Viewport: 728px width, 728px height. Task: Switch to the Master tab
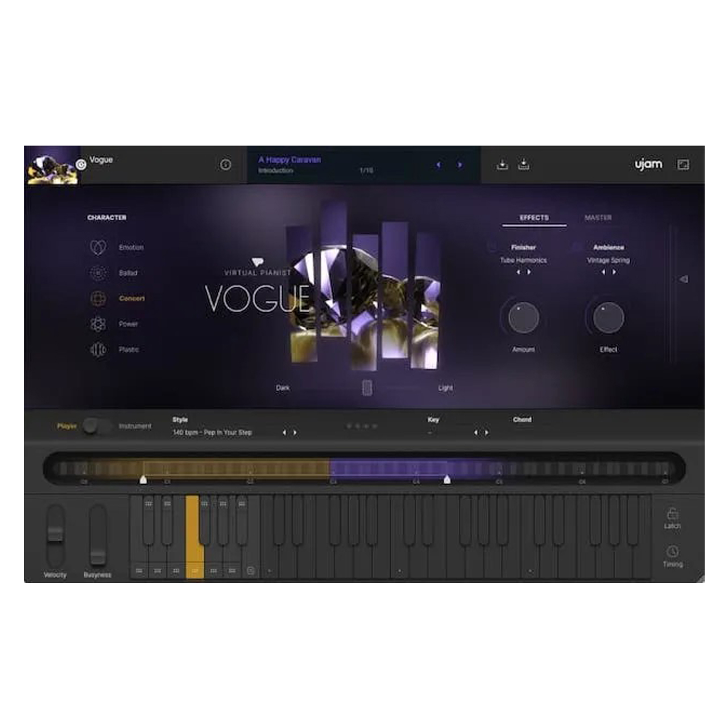(598, 218)
